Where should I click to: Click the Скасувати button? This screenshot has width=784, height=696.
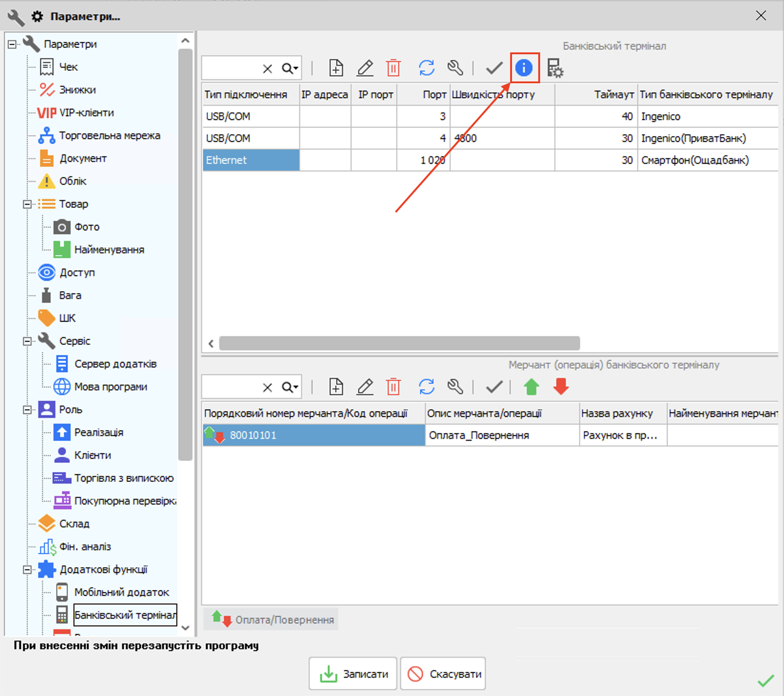click(x=443, y=674)
